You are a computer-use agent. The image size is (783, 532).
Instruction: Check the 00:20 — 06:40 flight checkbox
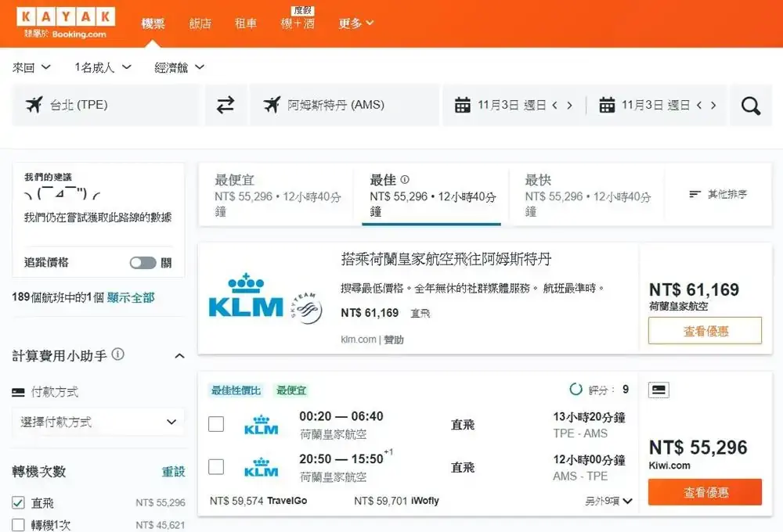pos(216,424)
